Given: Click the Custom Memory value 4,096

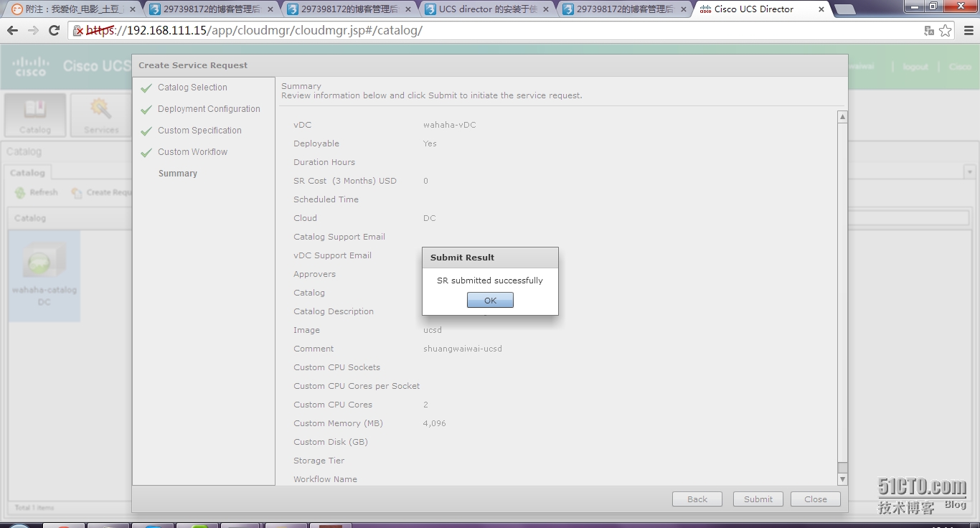Looking at the screenshot, I should 434,423.
